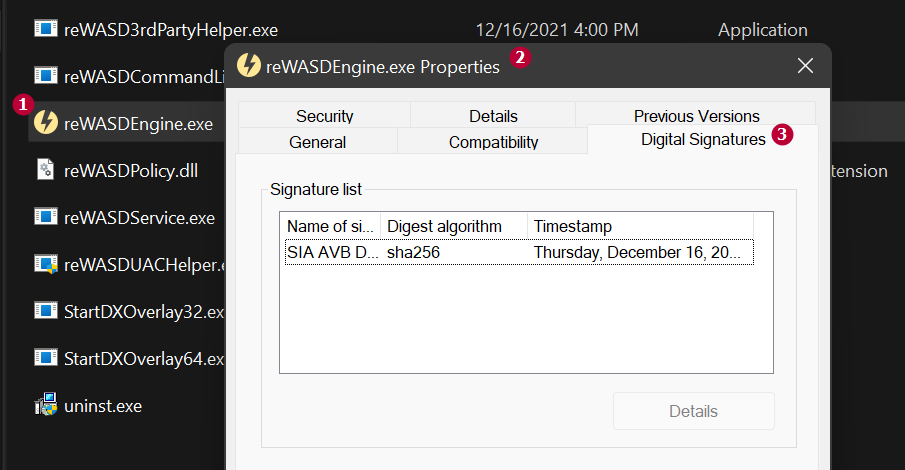Click the Signature list group label

(x=316, y=189)
